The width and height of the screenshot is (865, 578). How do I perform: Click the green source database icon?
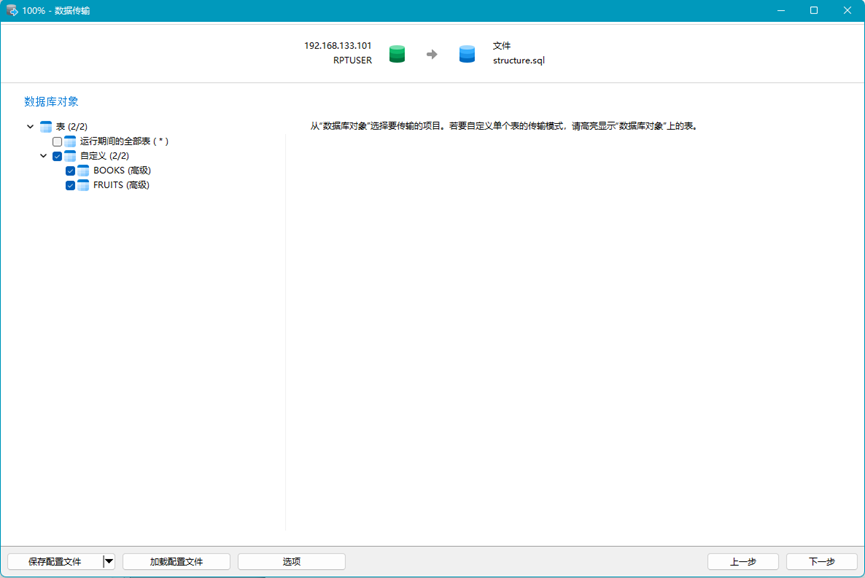[x=397, y=53]
